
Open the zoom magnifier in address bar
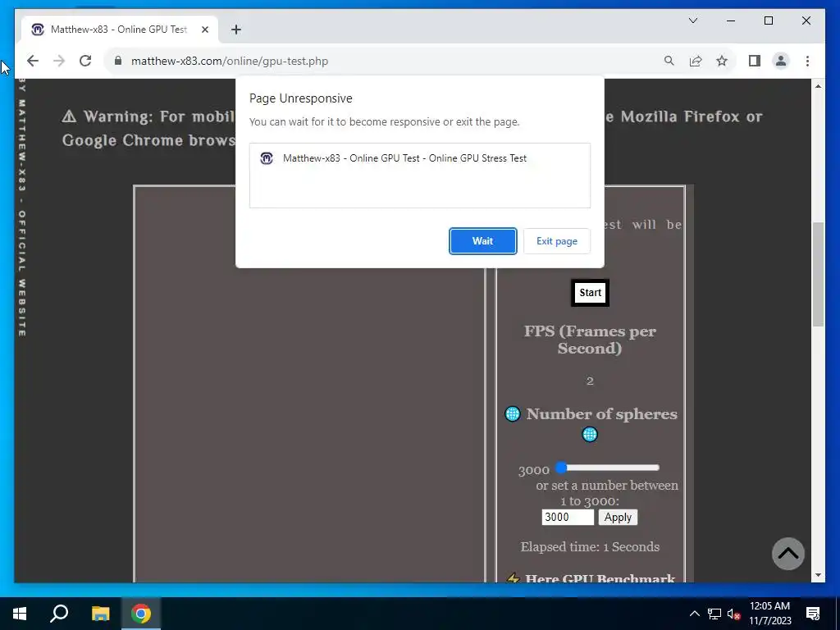669,61
